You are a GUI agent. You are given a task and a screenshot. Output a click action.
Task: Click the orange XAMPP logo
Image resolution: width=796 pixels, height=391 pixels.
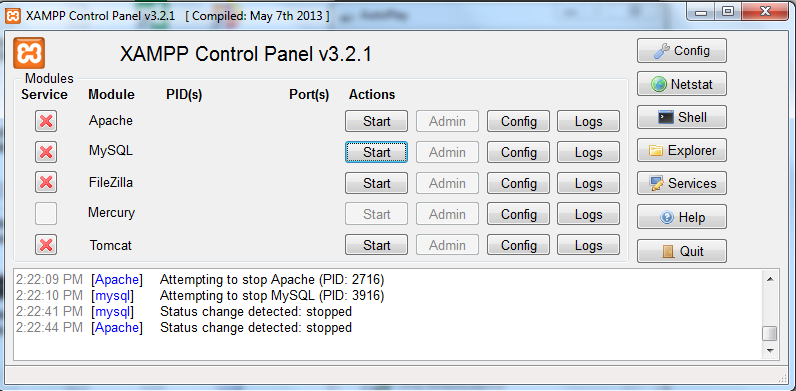(x=29, y=53)
